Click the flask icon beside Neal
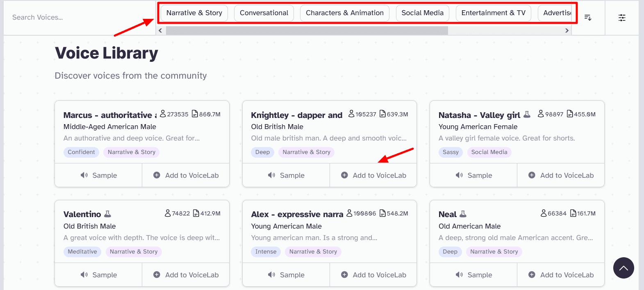The width and height of the screenshot is (644, 290). [463, 214]
